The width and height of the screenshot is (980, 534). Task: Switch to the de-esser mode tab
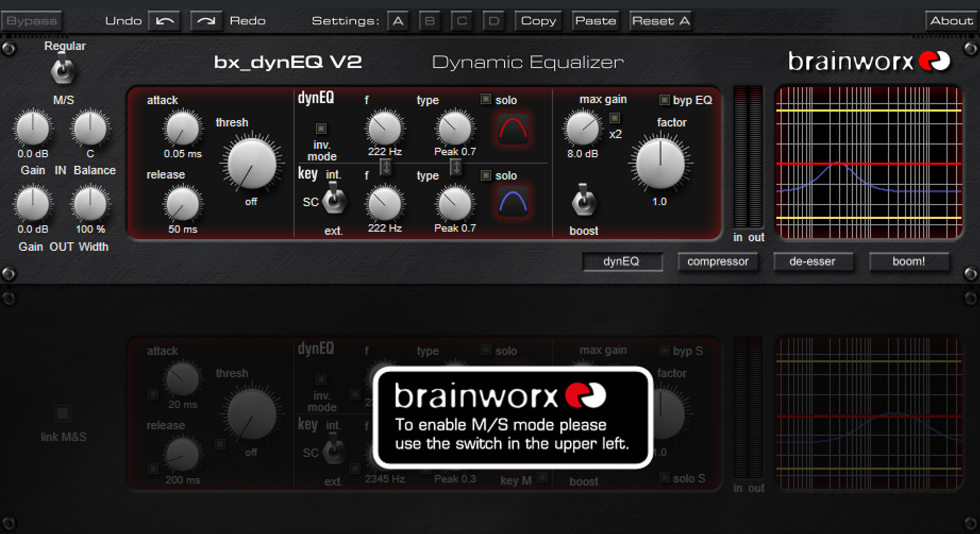pyautogui.click(x=813, y=261)
